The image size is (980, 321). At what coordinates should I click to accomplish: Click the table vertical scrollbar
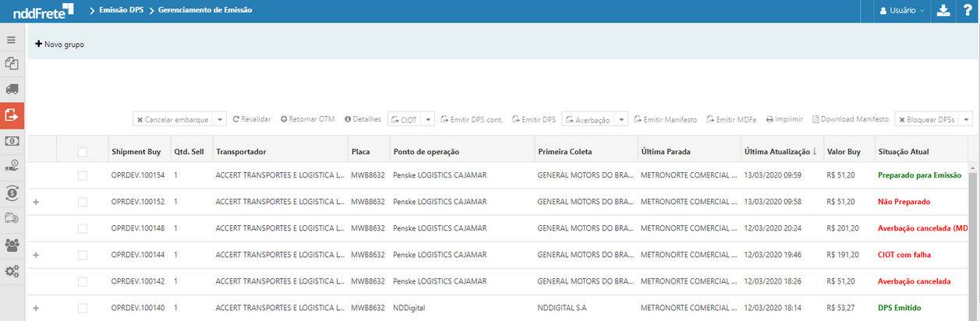[x=974, y=242]
